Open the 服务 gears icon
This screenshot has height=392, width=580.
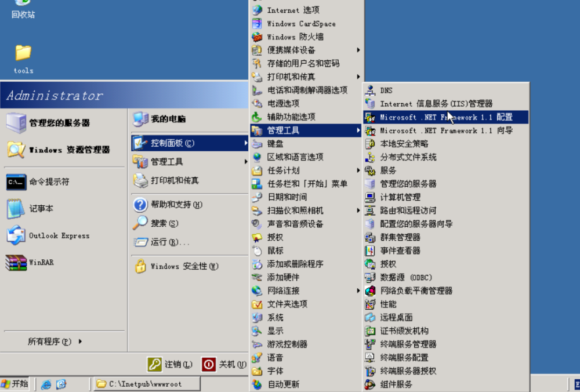[x=370, y=170]
